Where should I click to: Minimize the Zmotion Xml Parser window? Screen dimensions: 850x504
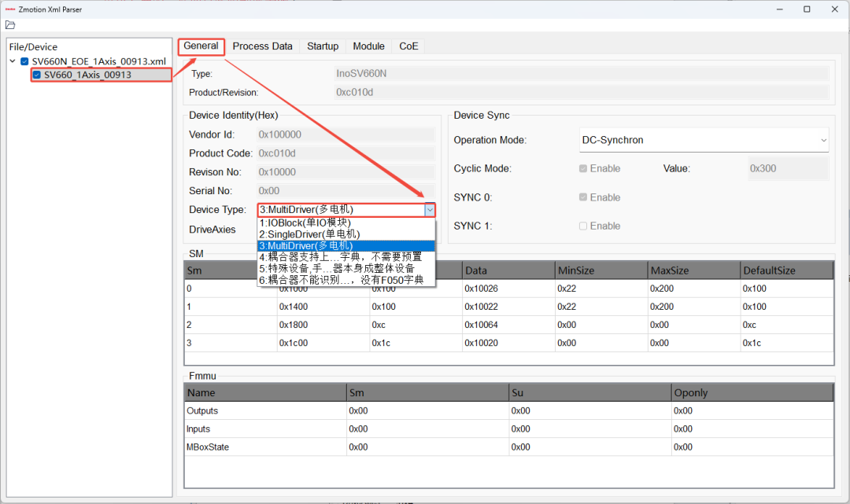779,9
